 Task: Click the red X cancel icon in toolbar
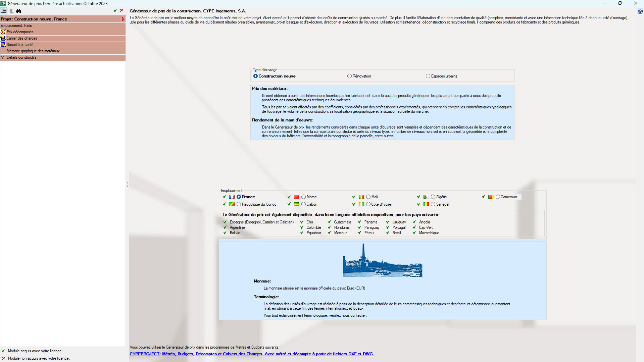[x=121, y=10]
